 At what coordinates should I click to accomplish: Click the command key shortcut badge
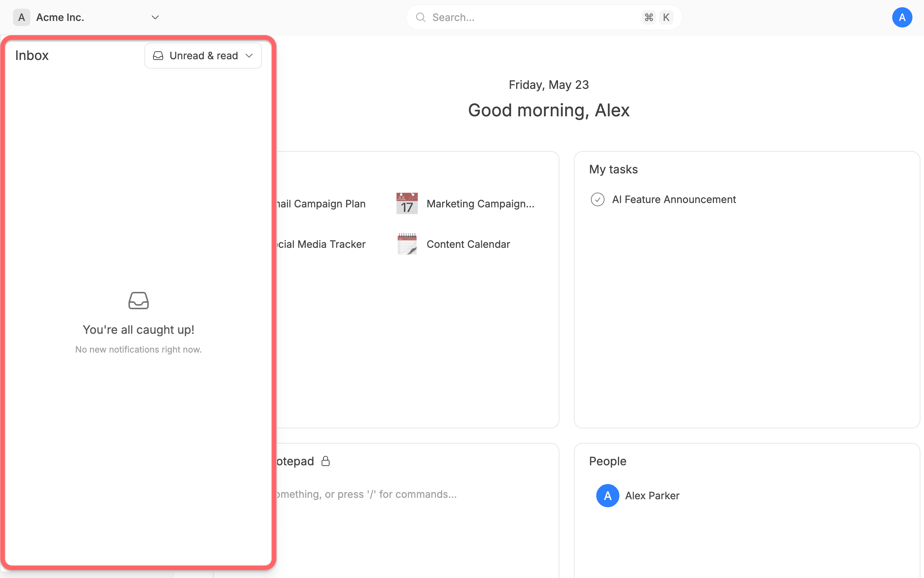[x=649, y=18]
